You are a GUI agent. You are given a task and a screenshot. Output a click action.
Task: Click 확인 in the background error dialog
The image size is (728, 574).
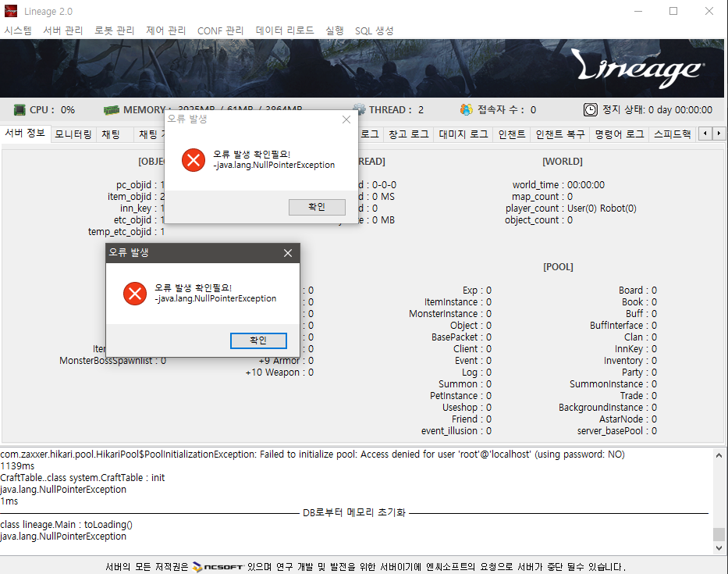317,207
